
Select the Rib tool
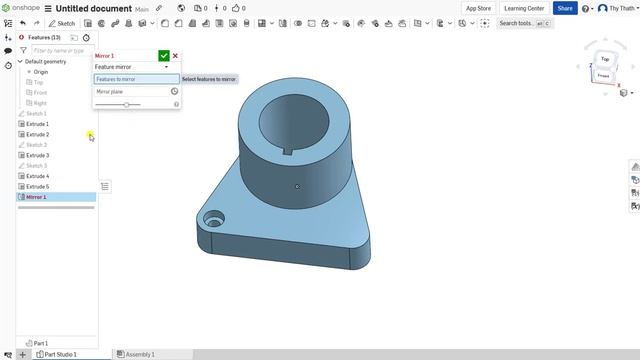click(206, 24)
